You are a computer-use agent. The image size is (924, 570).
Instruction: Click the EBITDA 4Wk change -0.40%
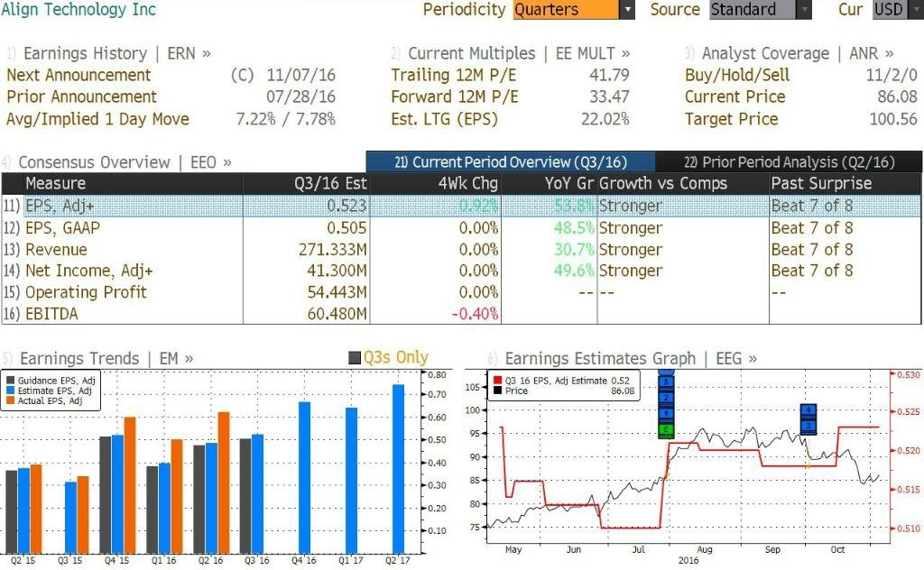(475, 314)
